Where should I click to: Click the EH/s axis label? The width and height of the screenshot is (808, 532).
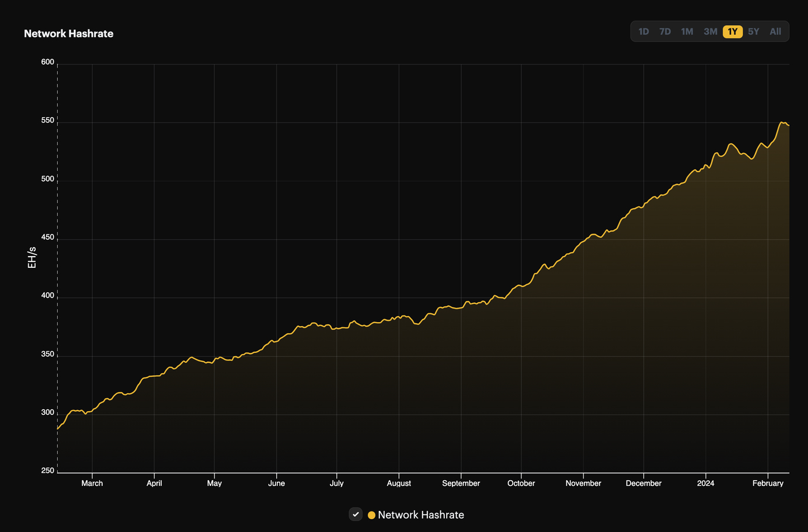point(32,257)
